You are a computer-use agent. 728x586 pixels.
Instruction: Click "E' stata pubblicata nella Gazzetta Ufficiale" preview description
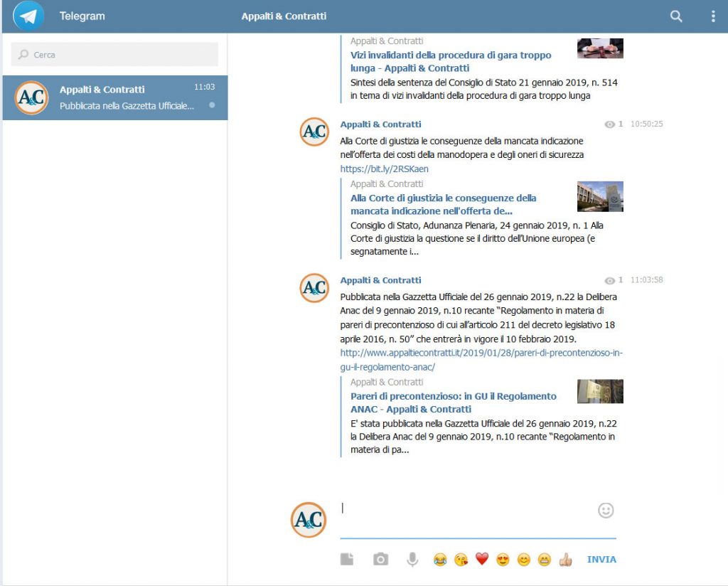click(483, 437)
